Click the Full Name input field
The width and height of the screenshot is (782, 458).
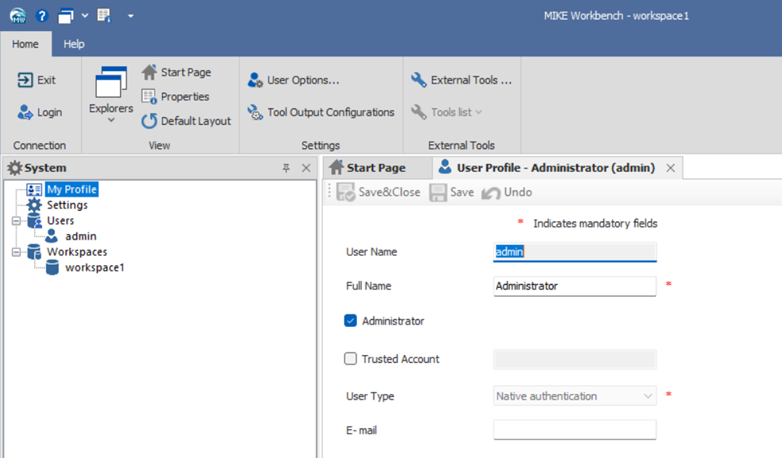[575, 286]
